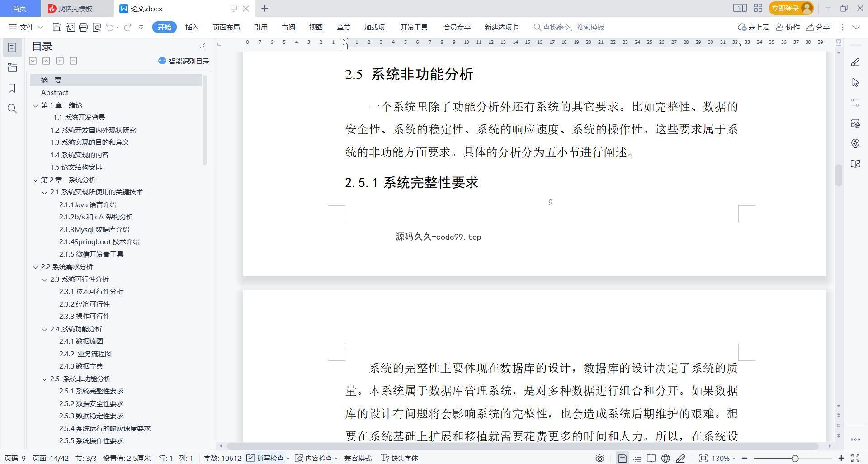Click the collapse-up outline levels icon
This screenshot has height=464, width=868.
(x=46, y=61)
